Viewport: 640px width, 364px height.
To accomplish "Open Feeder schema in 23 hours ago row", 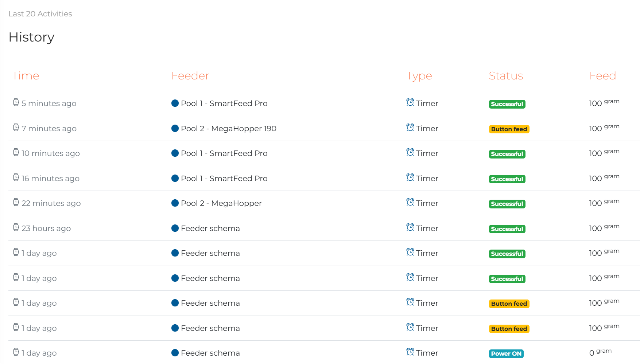I will click(210, 228).
